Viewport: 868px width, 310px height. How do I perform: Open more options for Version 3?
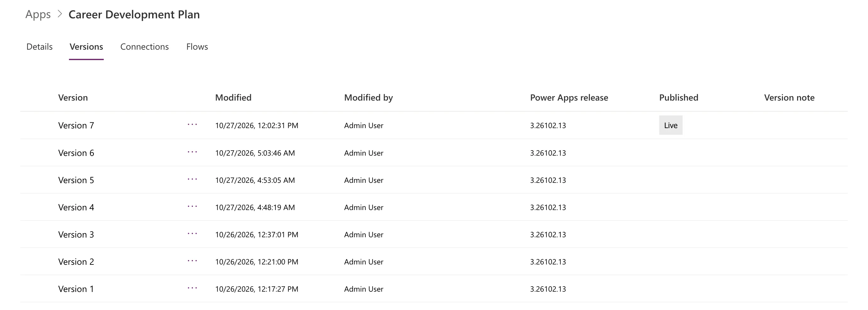pos(192,234)
